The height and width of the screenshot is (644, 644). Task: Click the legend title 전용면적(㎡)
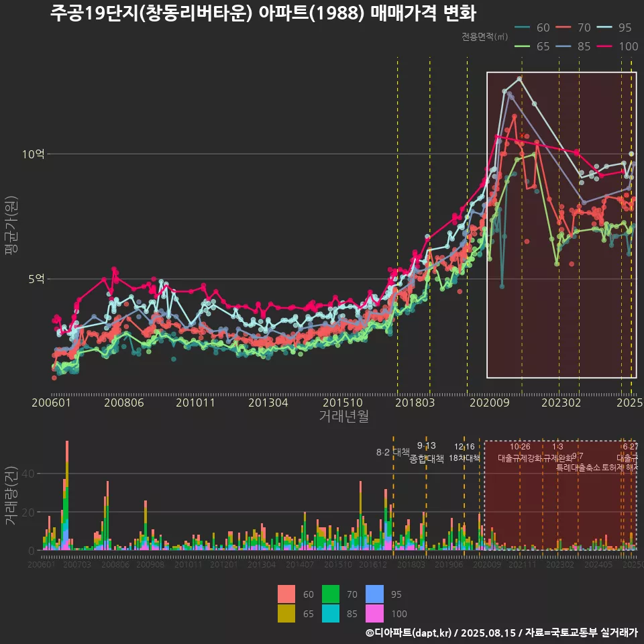[x=484, y=36]
